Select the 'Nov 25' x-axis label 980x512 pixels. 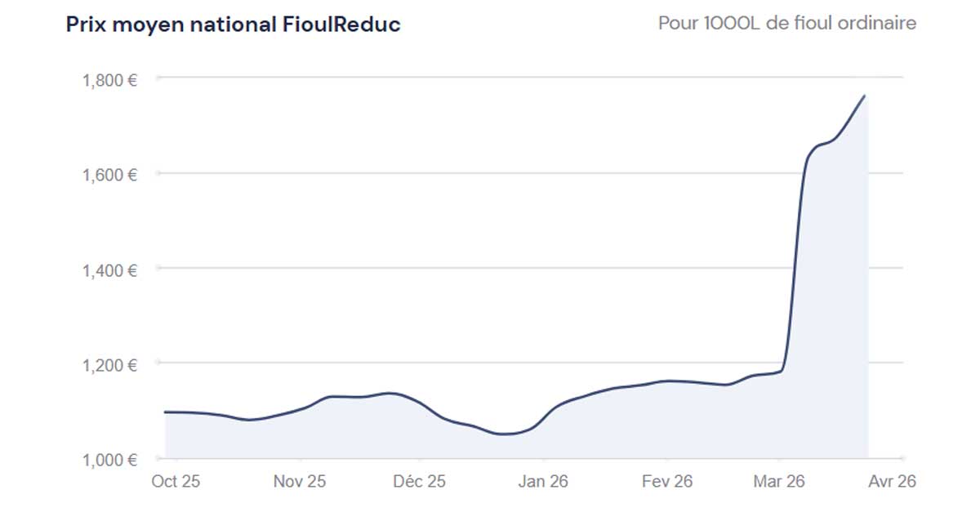coord(300,482)
